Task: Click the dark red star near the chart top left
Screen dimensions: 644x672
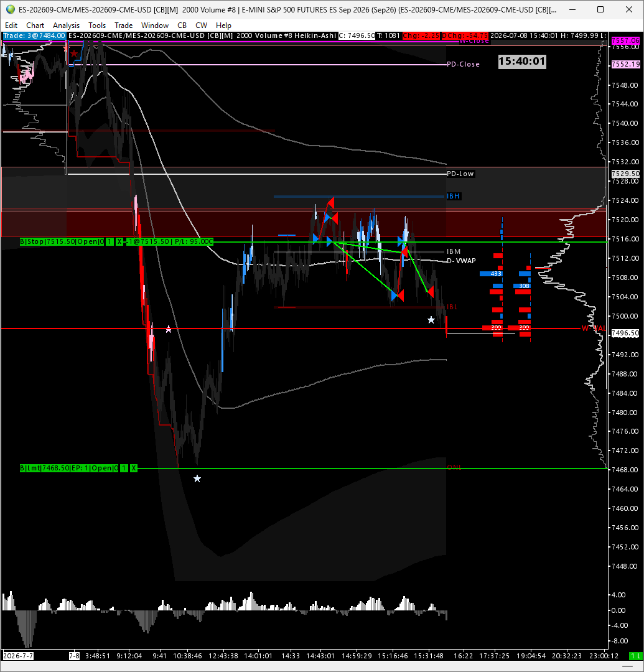Action: 75,54
